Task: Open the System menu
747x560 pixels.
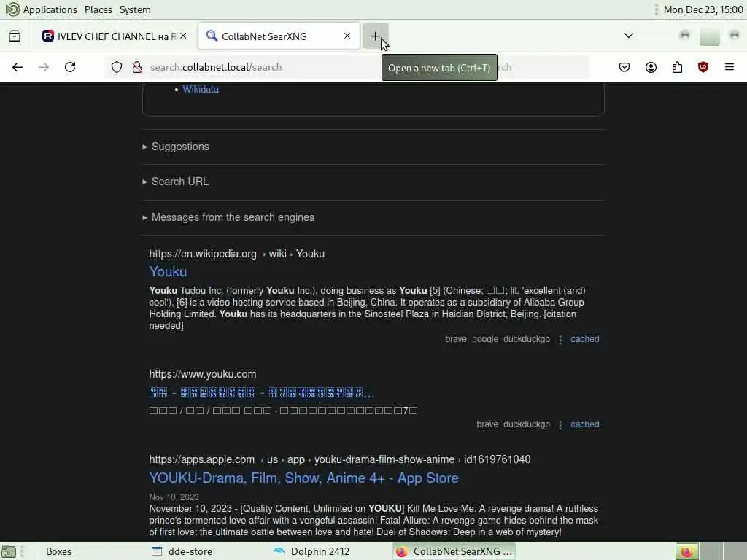Action: point(135,9)
